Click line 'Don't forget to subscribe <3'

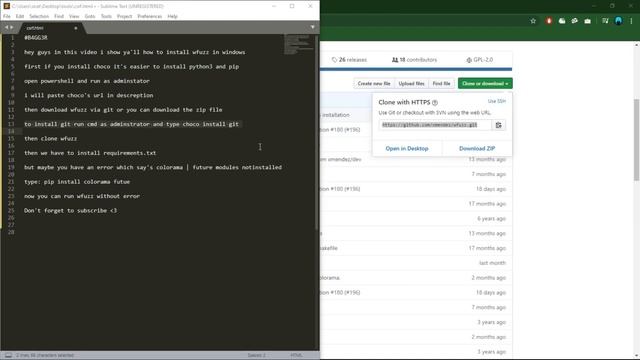[x=70, y=211]
